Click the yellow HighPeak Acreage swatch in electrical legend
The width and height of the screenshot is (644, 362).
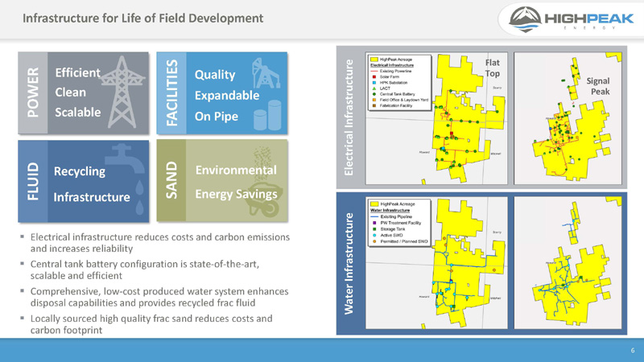coord(374,60)
